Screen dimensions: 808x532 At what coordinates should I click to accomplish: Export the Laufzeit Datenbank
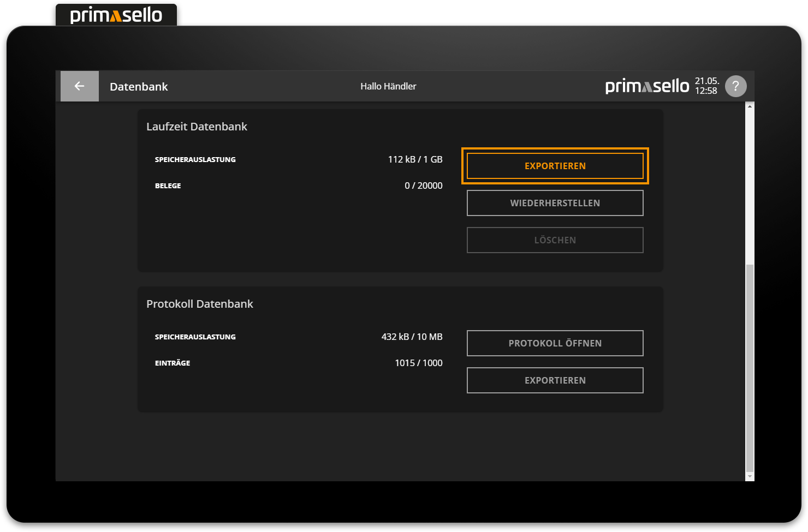point(555,166)
